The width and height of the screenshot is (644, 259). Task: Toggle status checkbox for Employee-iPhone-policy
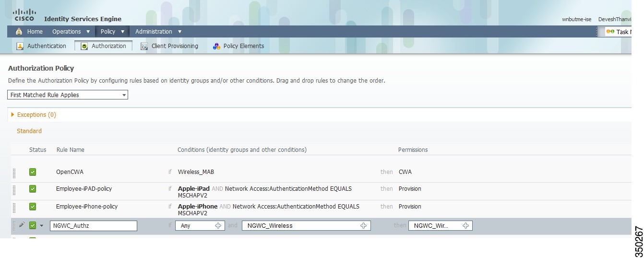coord(33,207)
